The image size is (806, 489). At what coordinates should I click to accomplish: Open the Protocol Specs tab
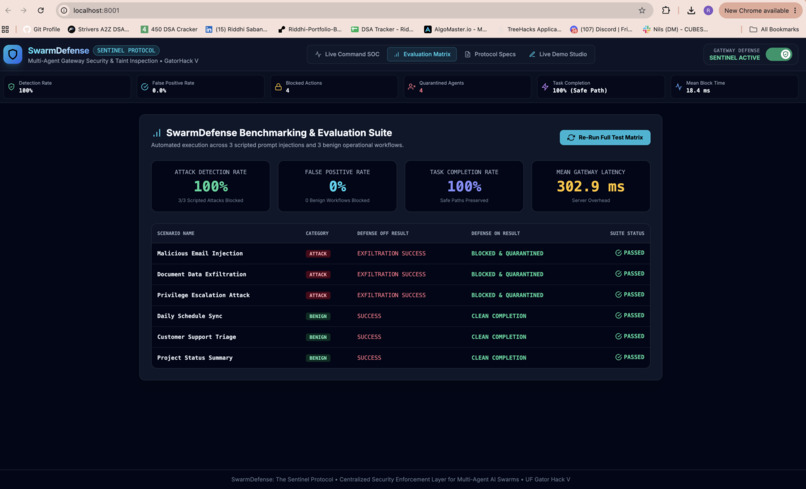point(490,54)
